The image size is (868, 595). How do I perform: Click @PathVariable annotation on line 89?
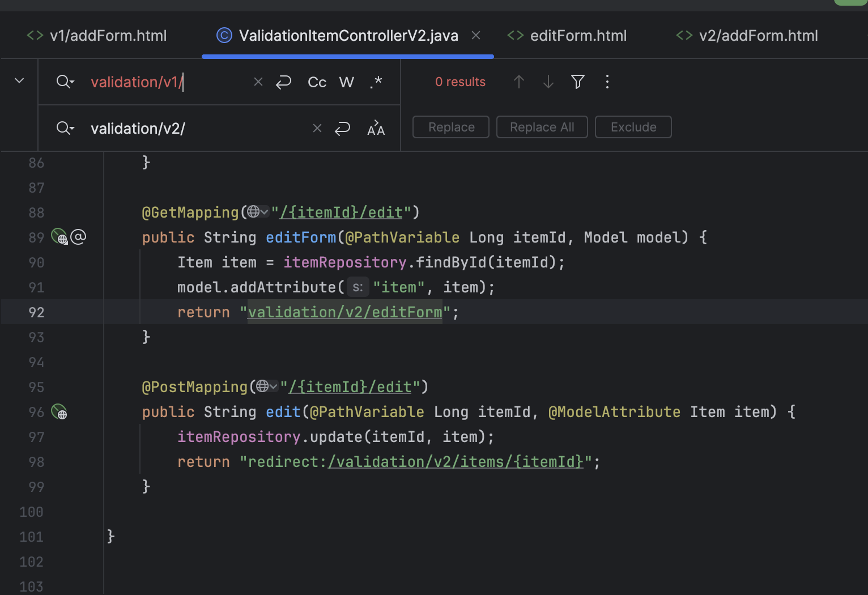pos(402,237)
